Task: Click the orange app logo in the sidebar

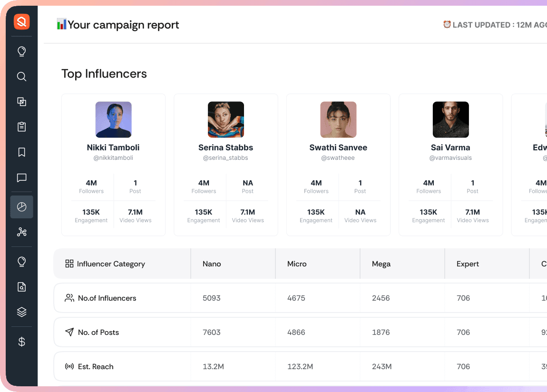Action: 21,21
